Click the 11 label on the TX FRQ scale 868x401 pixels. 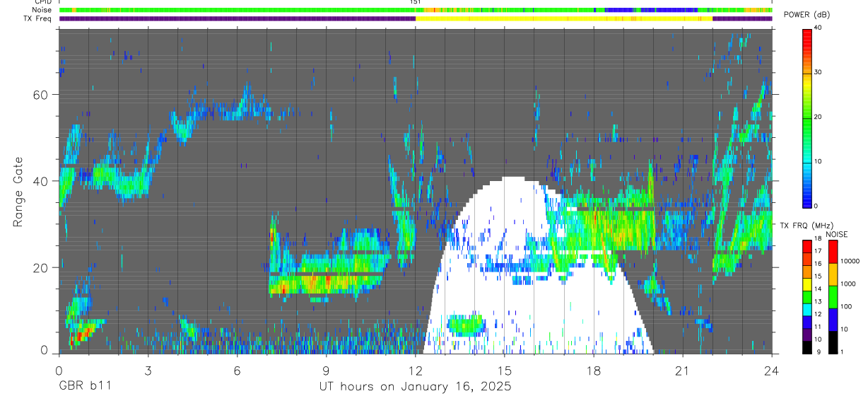pyautogui.click(x=818, y=327)
